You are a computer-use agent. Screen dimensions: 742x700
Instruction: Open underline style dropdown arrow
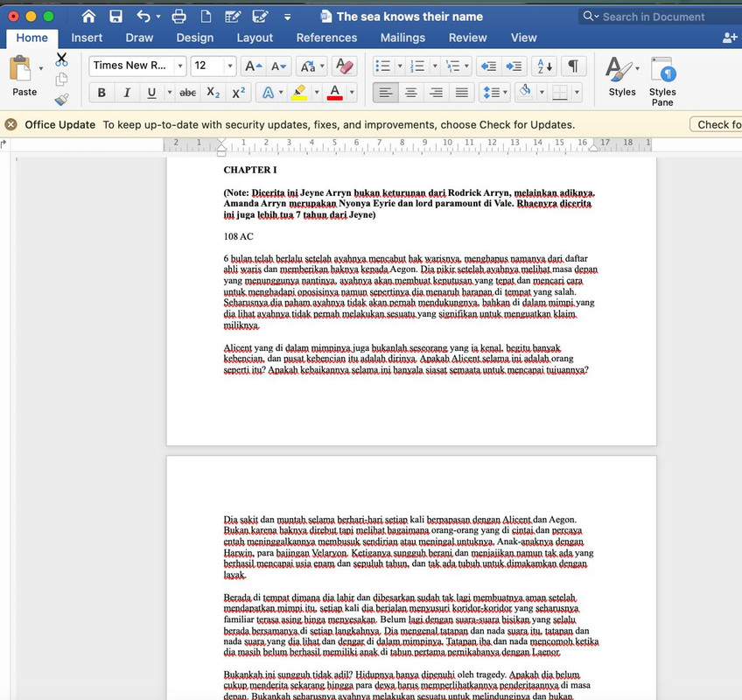coord(170,93)
